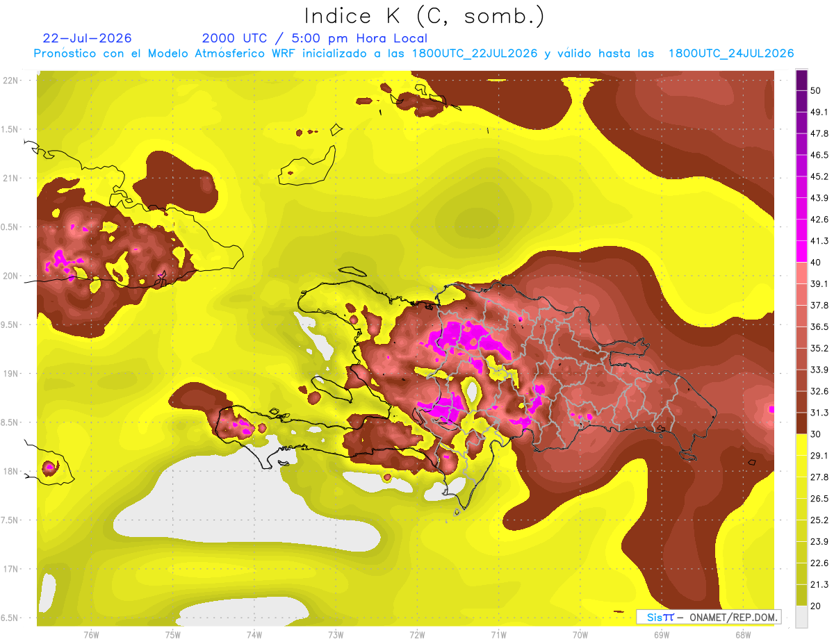
Task: Click the legend value '30'
Action: (x=816, y=434)
